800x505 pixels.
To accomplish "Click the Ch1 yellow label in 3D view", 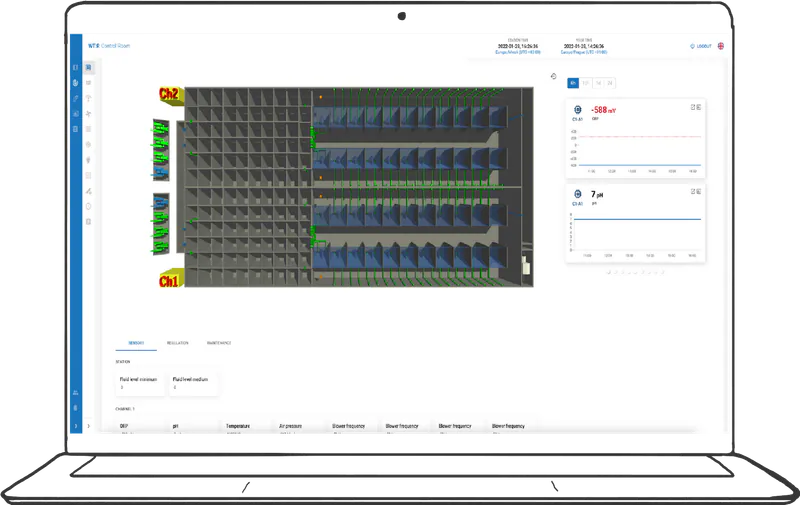I will (x=168, y=280).
